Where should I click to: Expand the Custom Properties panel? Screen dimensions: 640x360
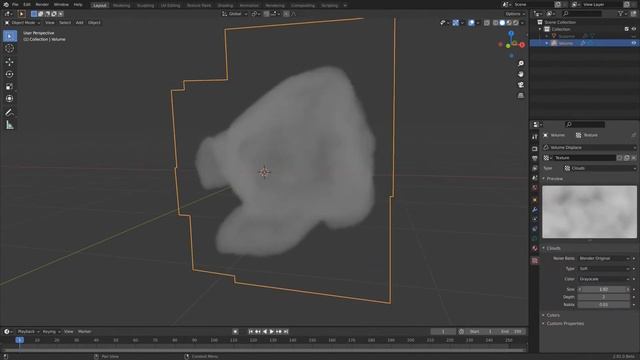[564, 324]
